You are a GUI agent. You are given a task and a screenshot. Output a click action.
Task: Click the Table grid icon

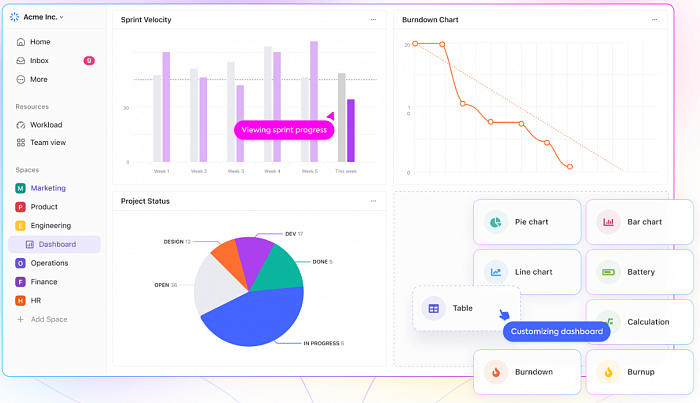(x=433, y=308)
